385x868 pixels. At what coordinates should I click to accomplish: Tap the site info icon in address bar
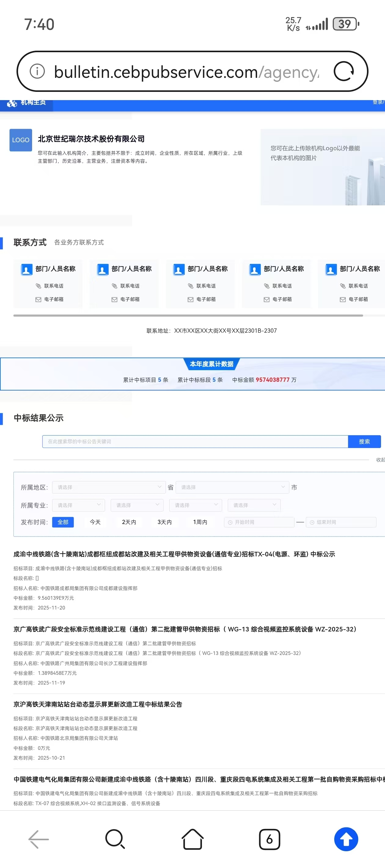(38, 71)
